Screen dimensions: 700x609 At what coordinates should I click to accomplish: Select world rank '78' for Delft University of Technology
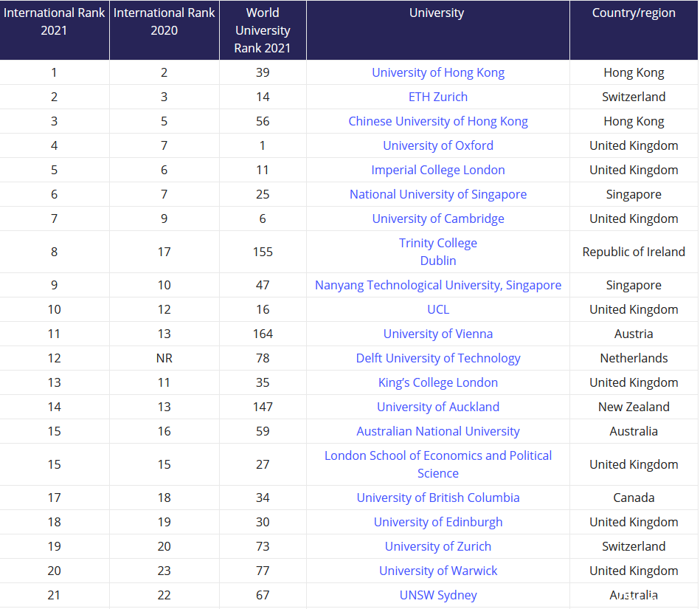tap(263, 358)
